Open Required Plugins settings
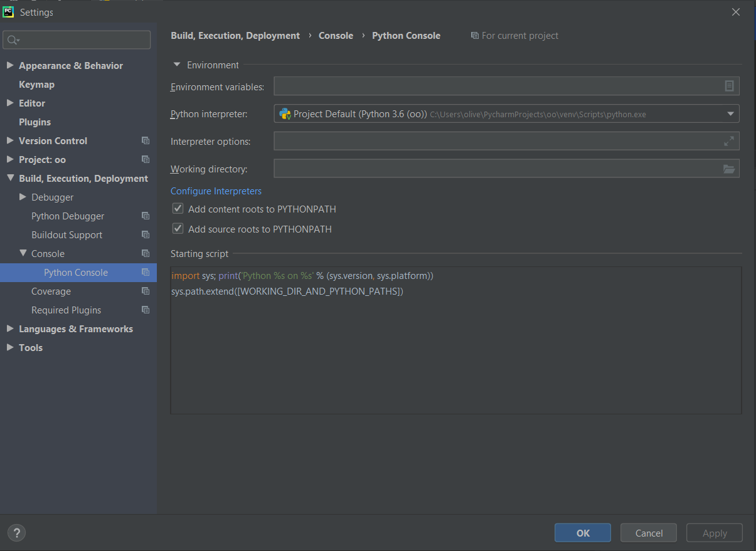756x551 pixels. click(x=66, y=310)
